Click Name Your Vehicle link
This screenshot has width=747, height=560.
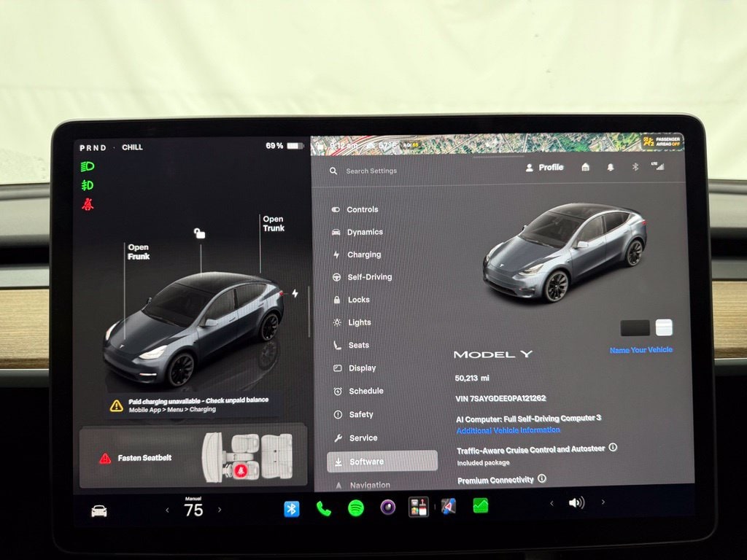pos(641,350)
